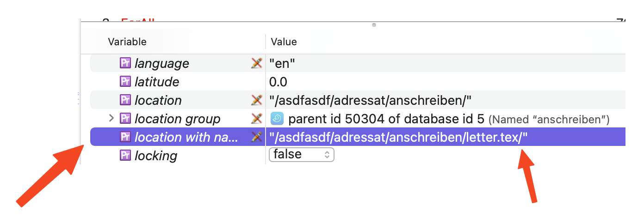Click the pencil edit icon for location
The height and width of the screenshot is (223, 644).
click(x=256, y=100)
